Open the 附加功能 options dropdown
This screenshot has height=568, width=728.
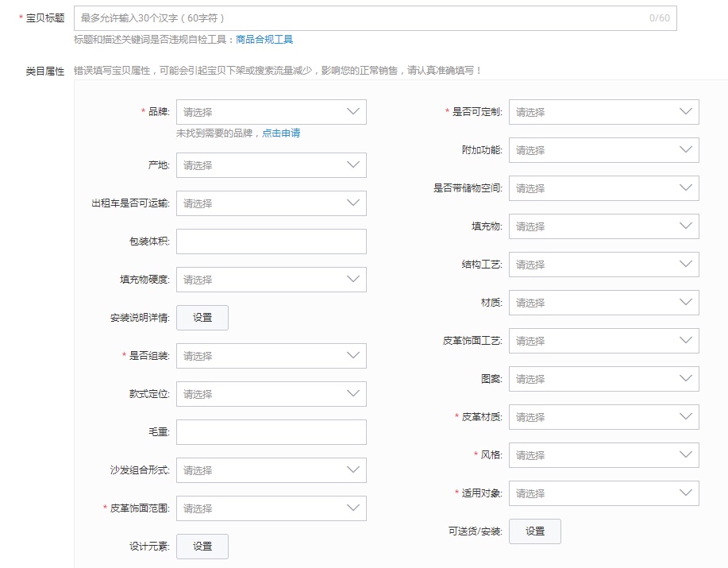pyautogui.click(x=603, y=150)
